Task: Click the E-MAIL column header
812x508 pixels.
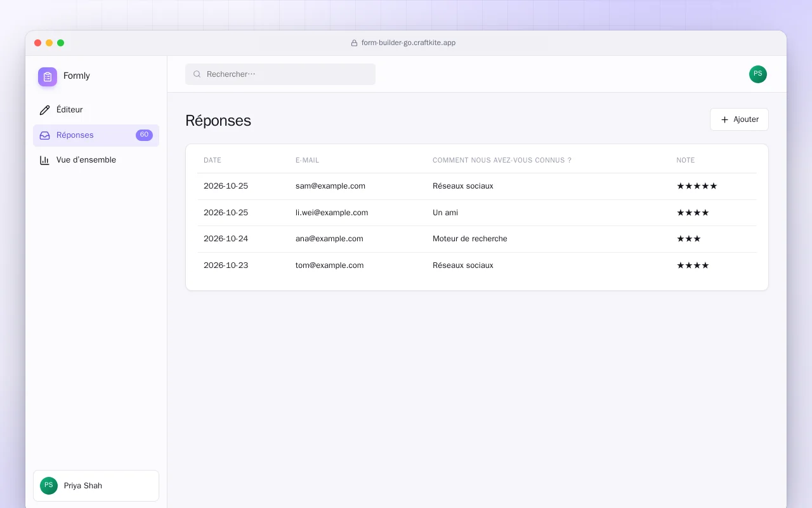Action: pyautogui.click(x=308, y=161)
